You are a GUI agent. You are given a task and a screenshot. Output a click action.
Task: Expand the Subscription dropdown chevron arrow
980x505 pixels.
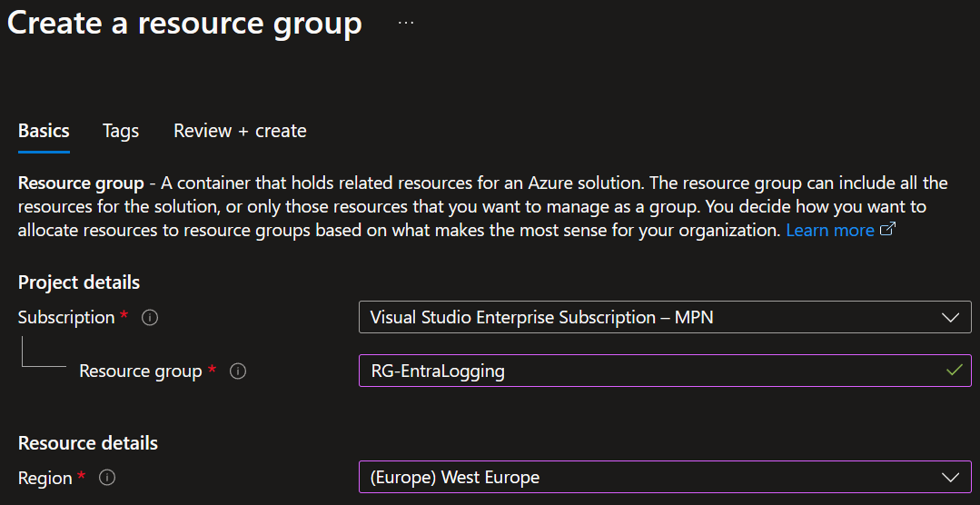[950, 318]
